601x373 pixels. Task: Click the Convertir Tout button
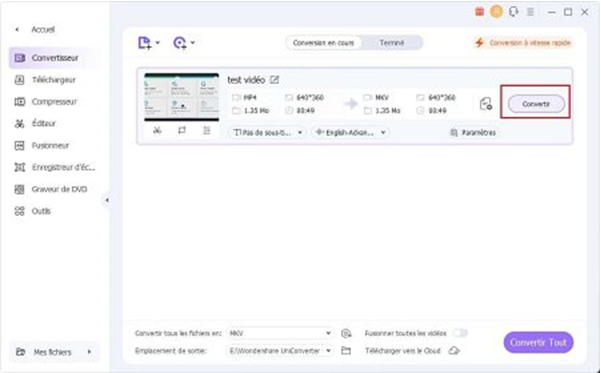[x=538, y=342]
